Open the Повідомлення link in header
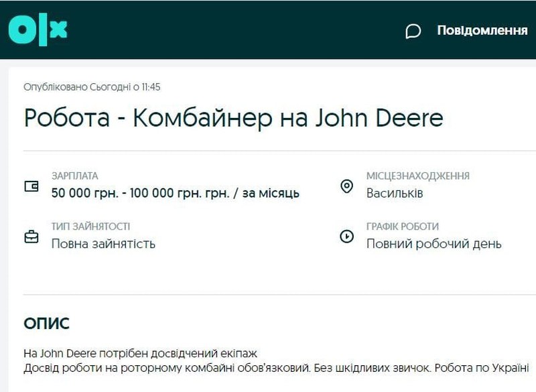 tap(482, 30)
